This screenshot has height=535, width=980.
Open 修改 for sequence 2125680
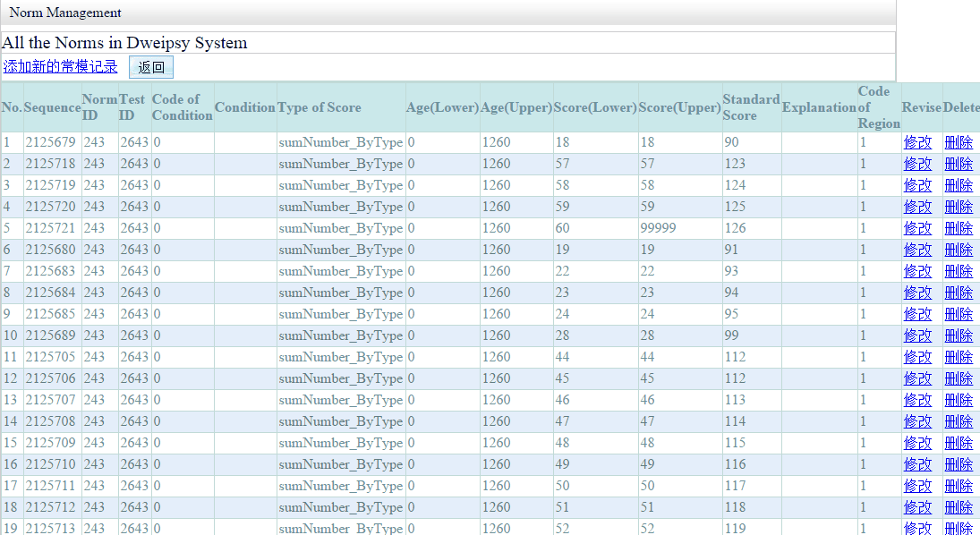point(917,250)
